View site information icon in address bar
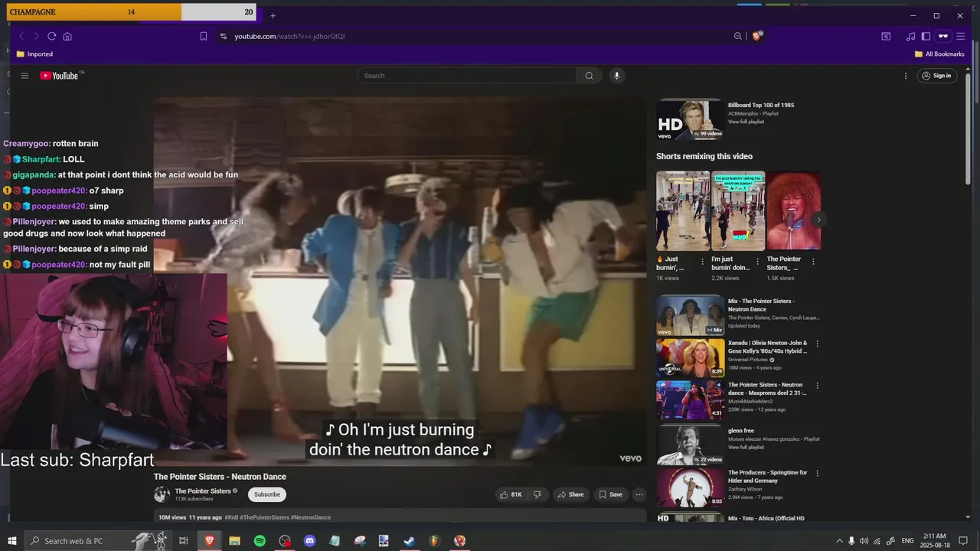 [x=224, y=36]
